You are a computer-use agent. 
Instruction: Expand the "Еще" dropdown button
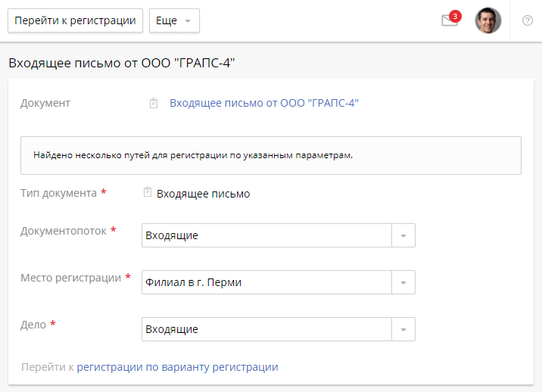pos(174,20)
